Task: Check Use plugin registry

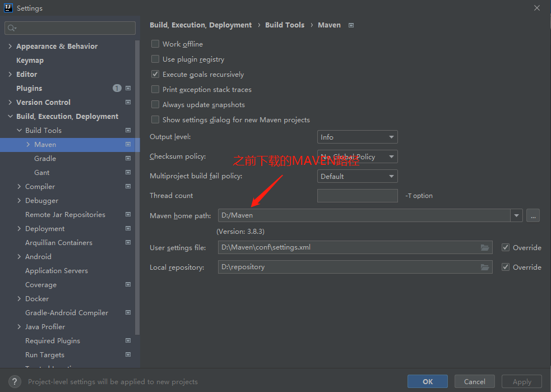Action: click(155, 59)
